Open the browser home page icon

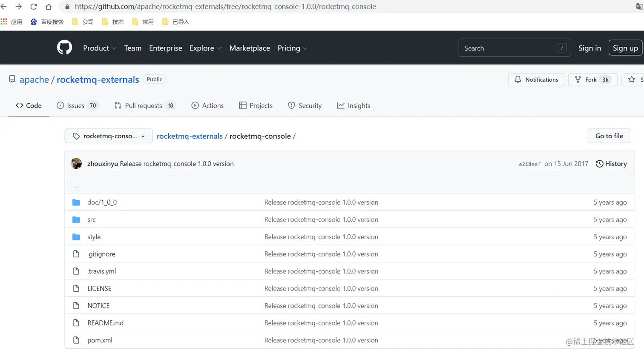[x=49, y=7]
